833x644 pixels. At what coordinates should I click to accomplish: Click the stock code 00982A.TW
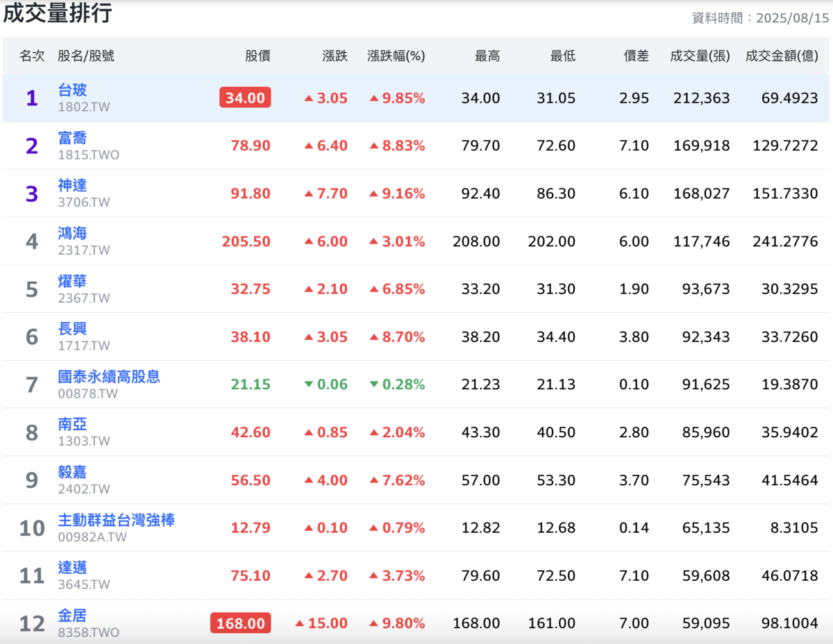(92, 537)
